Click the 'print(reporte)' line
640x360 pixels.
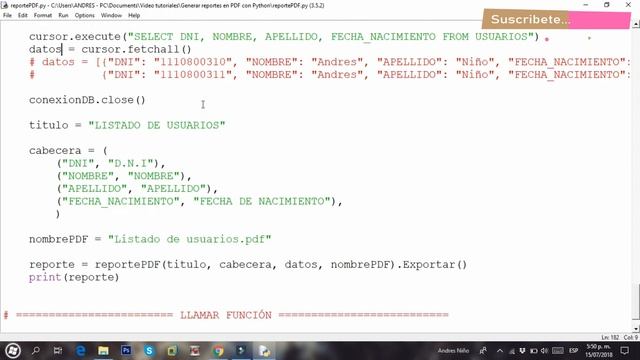point(74,277)
